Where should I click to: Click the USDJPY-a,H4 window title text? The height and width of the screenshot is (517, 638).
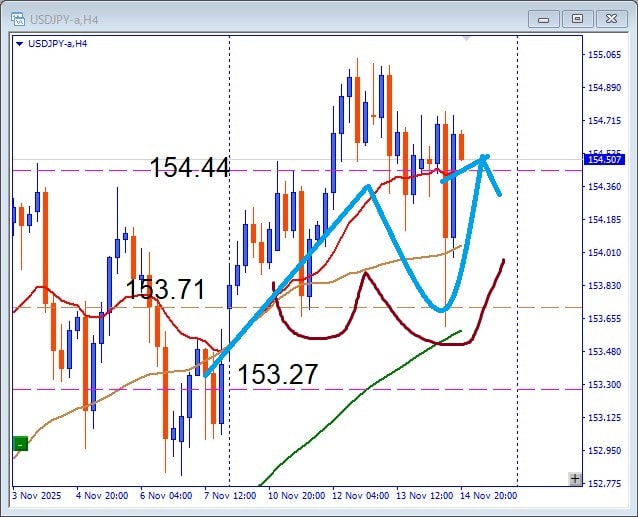pyautogui.click(x=65, y=17)
